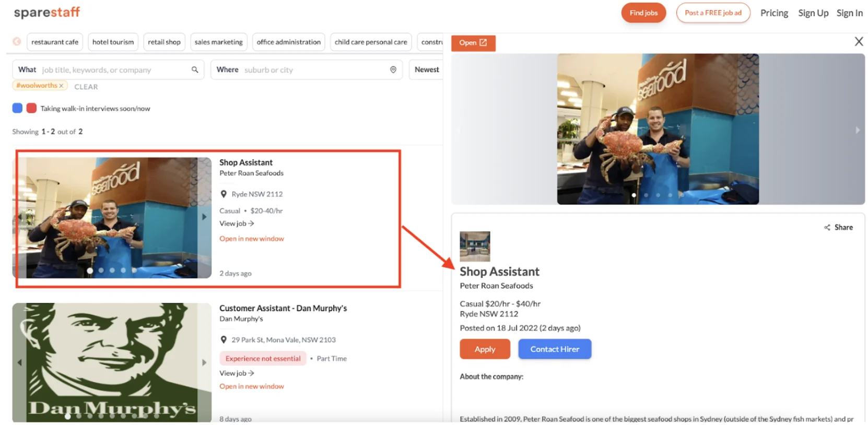This screenshot has height=425, width=868.
Task: Open the Newest sort dropdown
Action: pos(426,69)
